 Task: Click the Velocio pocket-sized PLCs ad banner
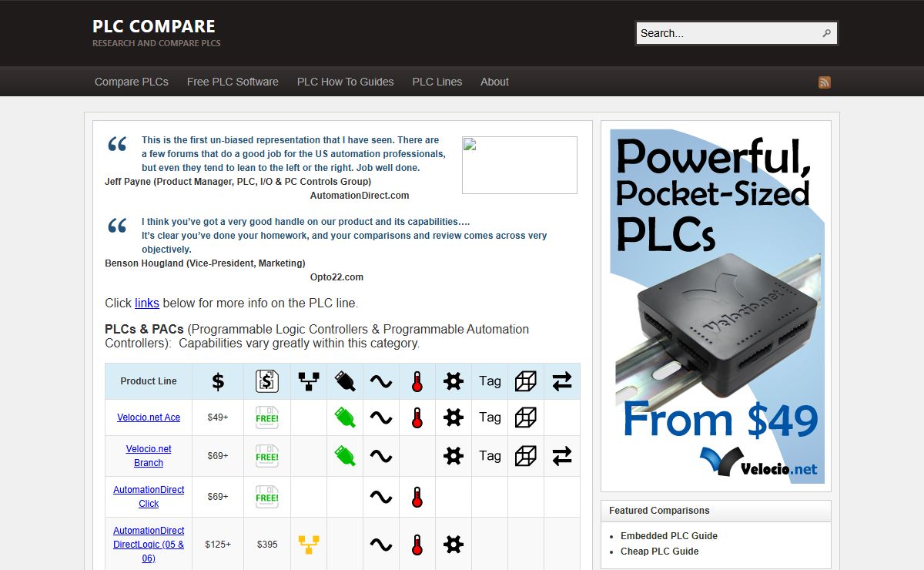716,306
